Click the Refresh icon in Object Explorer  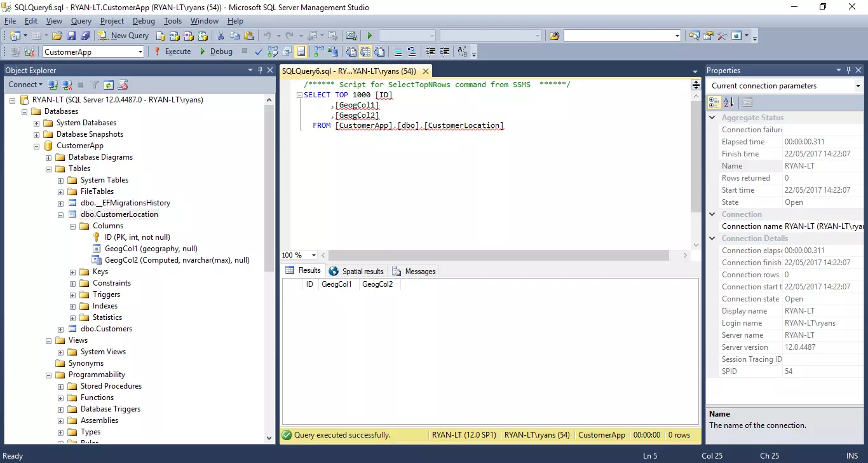[x=109, y=85]
